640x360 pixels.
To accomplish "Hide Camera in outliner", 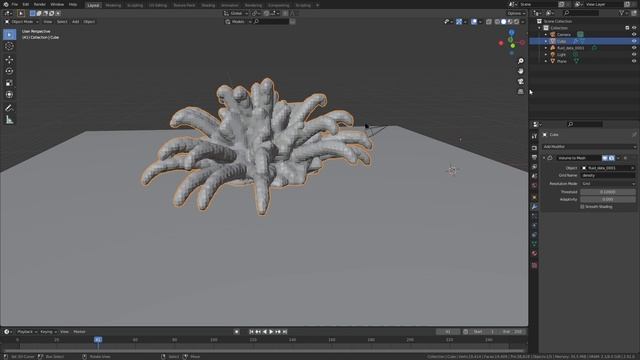I will point(634,35).
